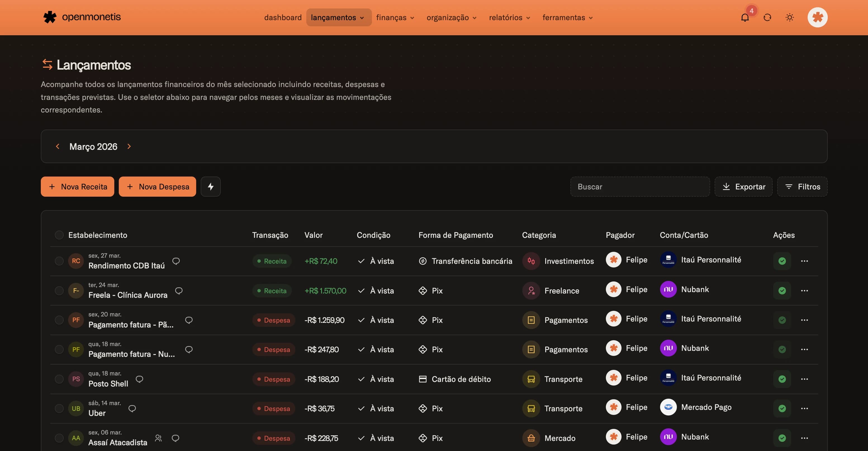Screen dimensions: 868x451
Task: Click the lightning quick-entry button
Action: tap(211, 187)
